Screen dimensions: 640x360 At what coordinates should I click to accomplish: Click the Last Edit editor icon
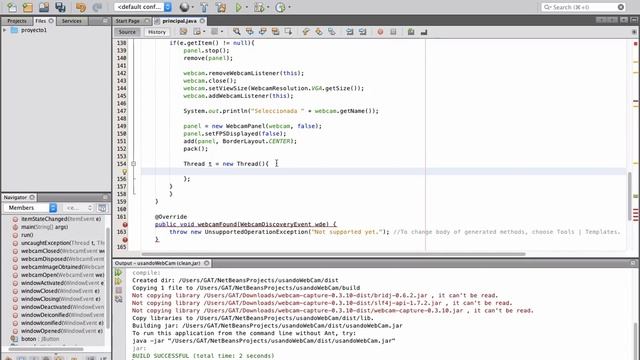click(x=183, y=32)
